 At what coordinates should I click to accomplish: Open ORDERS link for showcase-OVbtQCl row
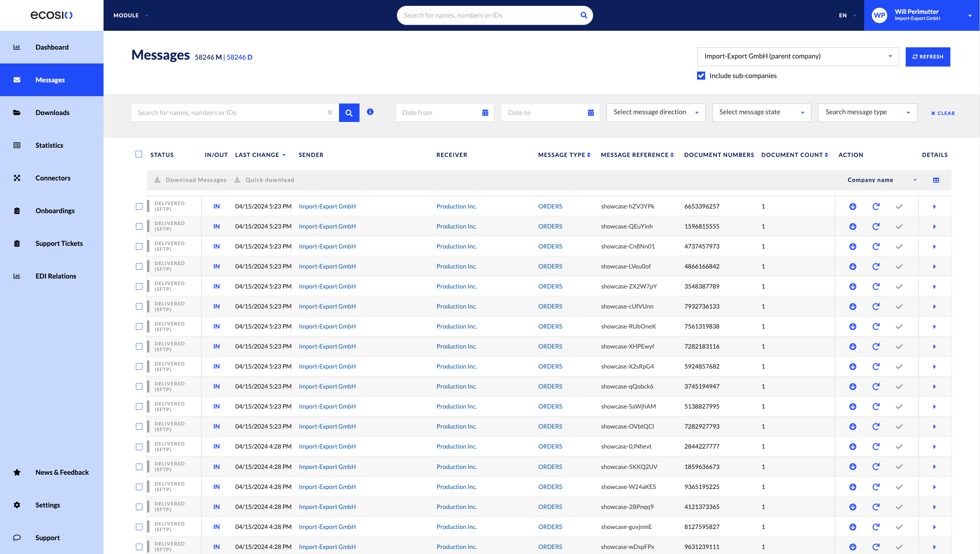click(550, 426)
